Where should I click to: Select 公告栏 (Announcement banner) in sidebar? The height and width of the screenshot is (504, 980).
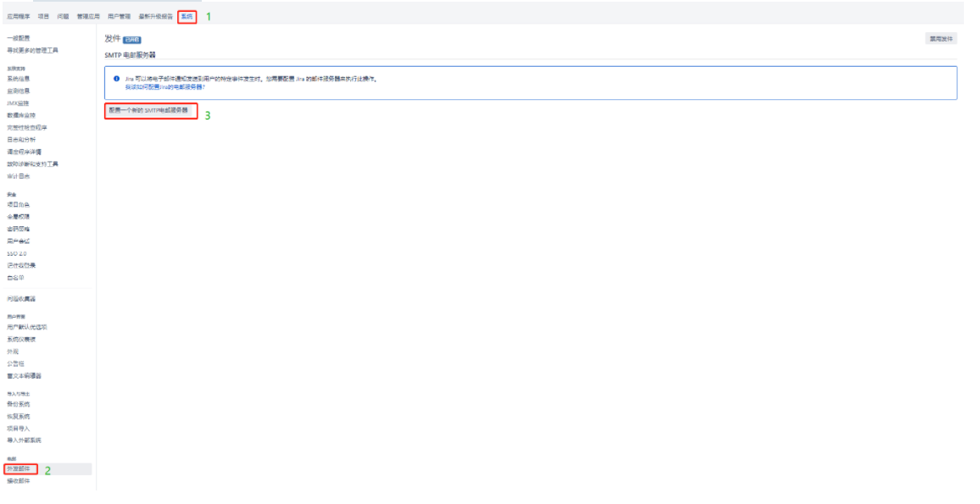15,364
